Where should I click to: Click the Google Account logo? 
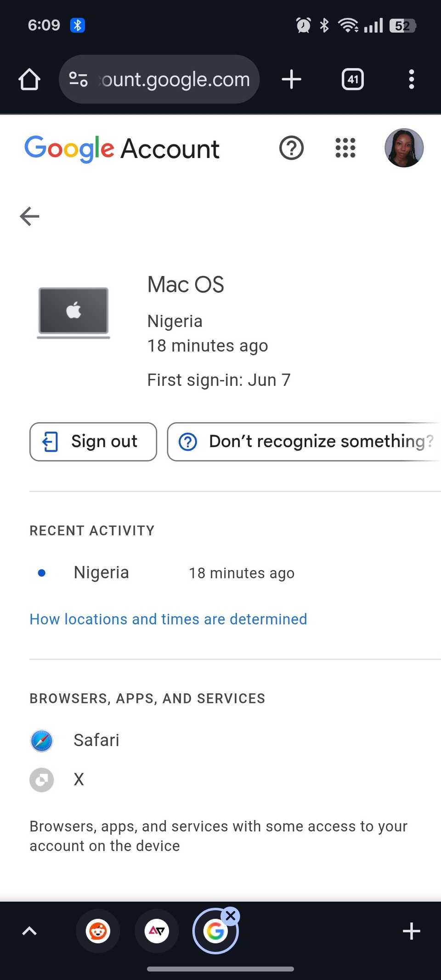pyautogui.click(x=122, y=148)
